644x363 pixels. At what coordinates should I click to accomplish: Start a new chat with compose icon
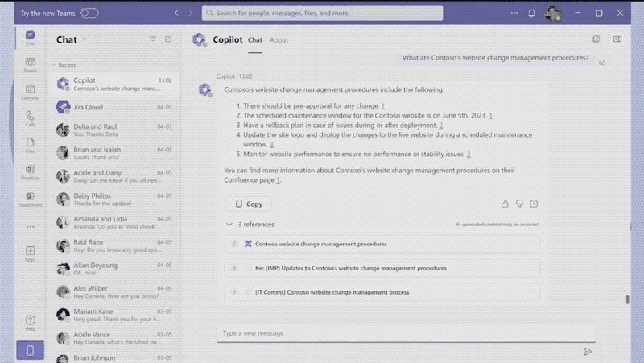[x=168, y=39]
